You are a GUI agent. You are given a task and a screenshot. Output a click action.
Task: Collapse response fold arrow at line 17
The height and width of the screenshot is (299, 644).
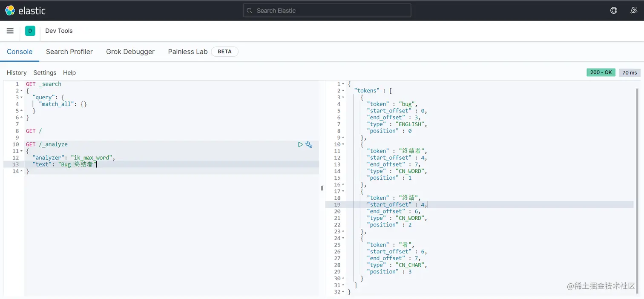point(343,191)
